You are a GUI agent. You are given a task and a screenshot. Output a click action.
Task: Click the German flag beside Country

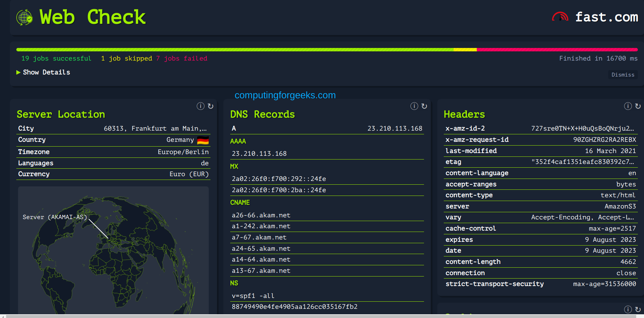(x=203, y=139)
